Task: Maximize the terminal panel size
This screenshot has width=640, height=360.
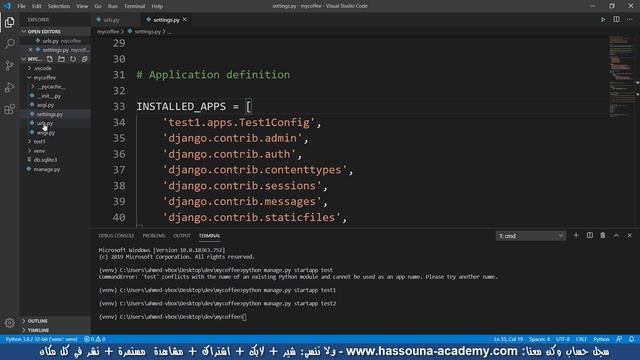Action: tap(616, 236)
